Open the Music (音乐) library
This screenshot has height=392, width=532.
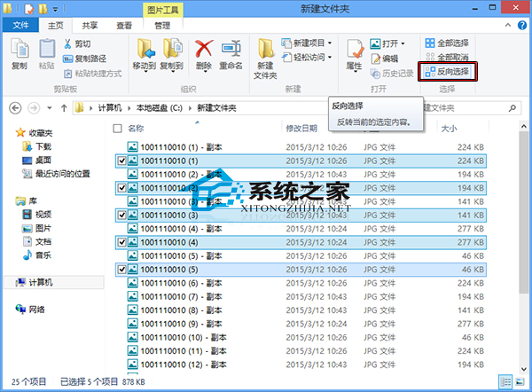pos(36,255)
